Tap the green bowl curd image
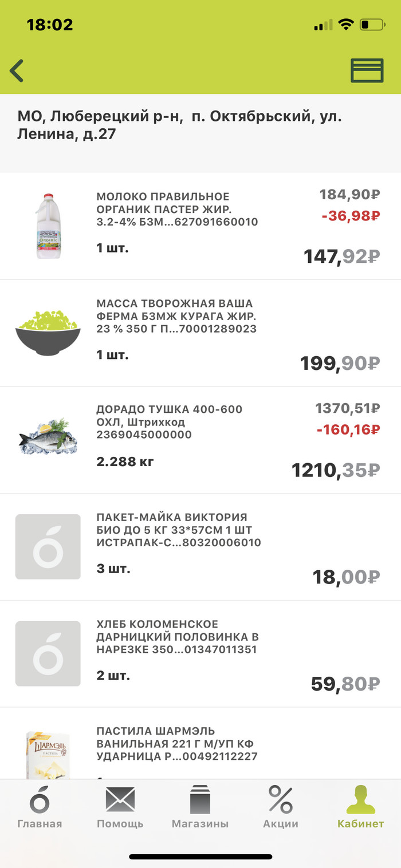This screenshot has height=868, width=401. (48, 333)
